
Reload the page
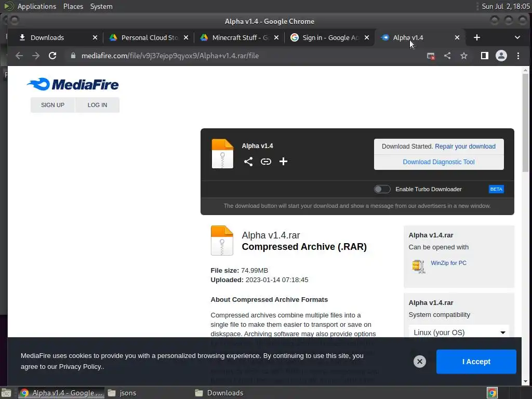point(52,56)
